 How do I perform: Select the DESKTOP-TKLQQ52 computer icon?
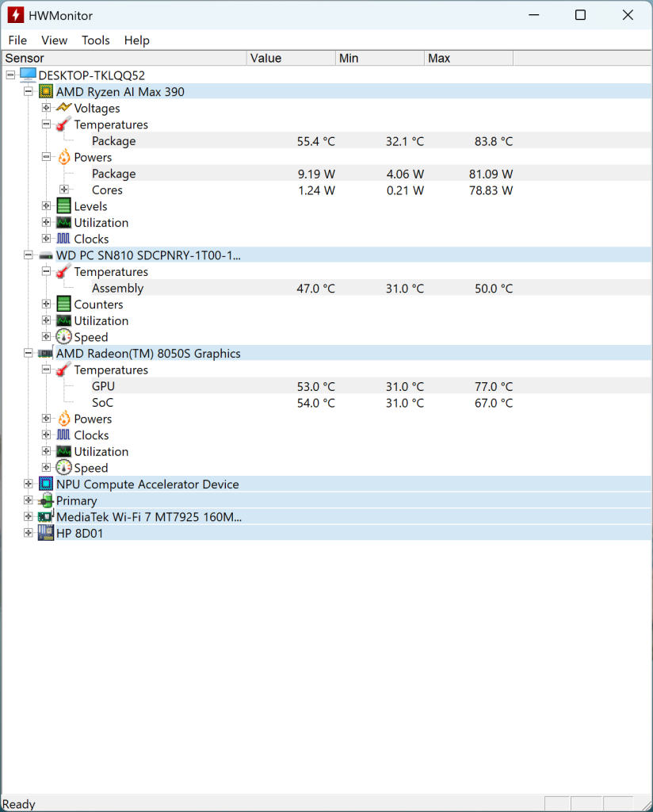point(28,75)
